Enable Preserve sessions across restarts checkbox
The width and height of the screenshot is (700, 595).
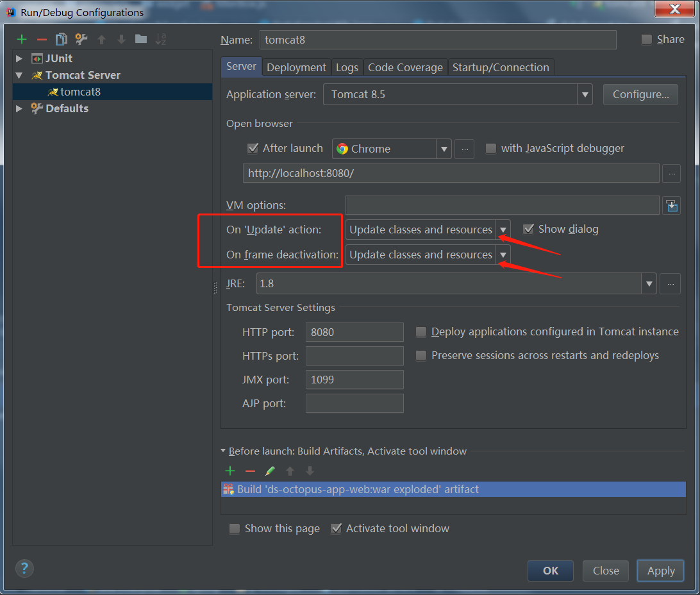(421, 355)
